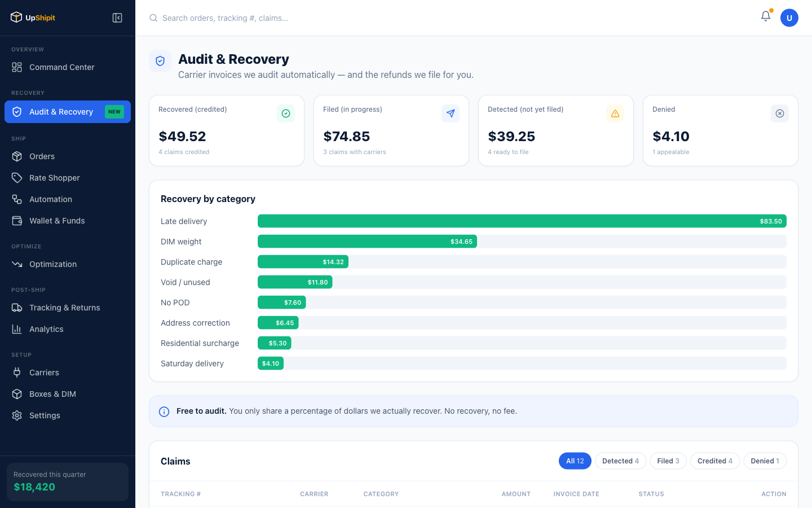This screenshot has width=812, height=508.
Task: Filter claims by Credited 4
Action: click(x=715, y=461)
